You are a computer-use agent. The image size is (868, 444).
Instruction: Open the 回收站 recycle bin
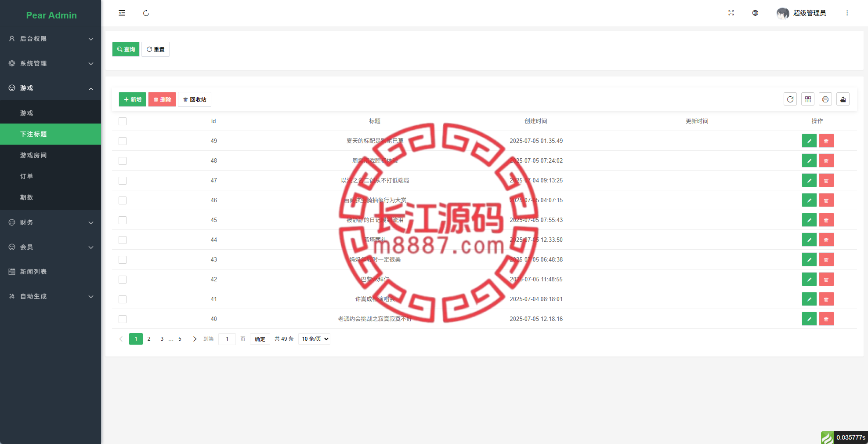click(195, 99)
